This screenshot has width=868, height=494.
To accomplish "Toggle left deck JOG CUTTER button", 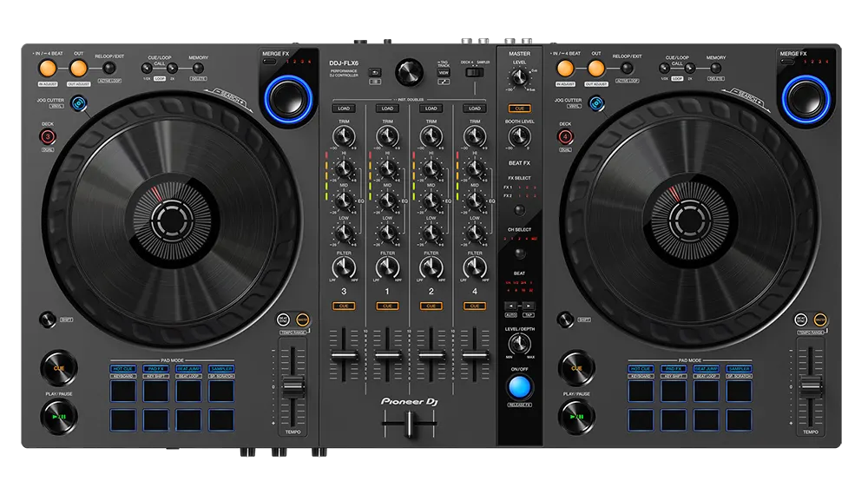I will point(79,103).
